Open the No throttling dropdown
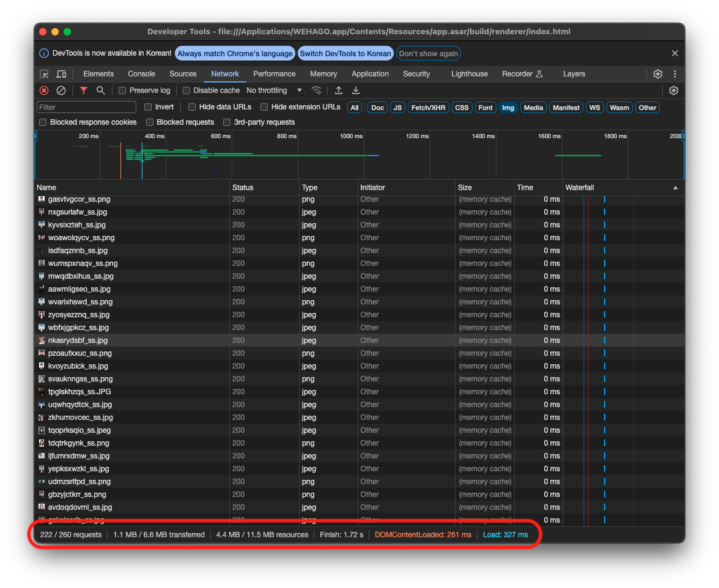The width and height of the screenshot is (719, 588). pyautogui.click(x=274, y=90)
